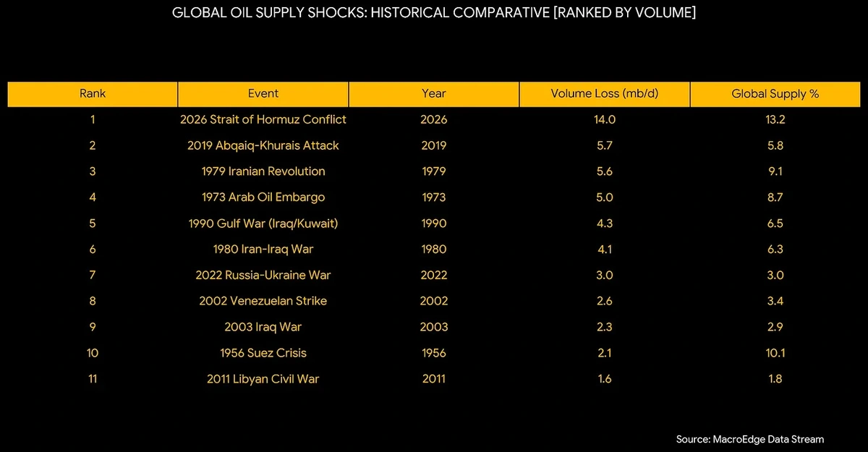
Task: Select the 1956 Suez Crisis event cell
Action: pyautogui.click(x=263, y=353)
